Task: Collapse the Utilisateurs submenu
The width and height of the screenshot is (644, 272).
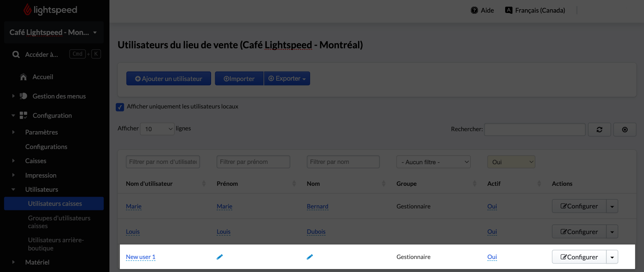Action: [x=13, y=190]
